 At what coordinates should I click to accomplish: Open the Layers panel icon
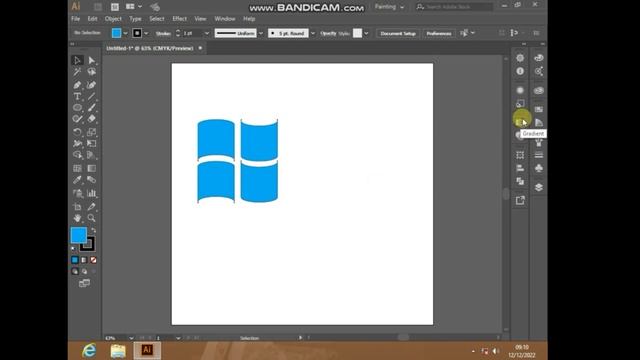click(x=539, y=187)
